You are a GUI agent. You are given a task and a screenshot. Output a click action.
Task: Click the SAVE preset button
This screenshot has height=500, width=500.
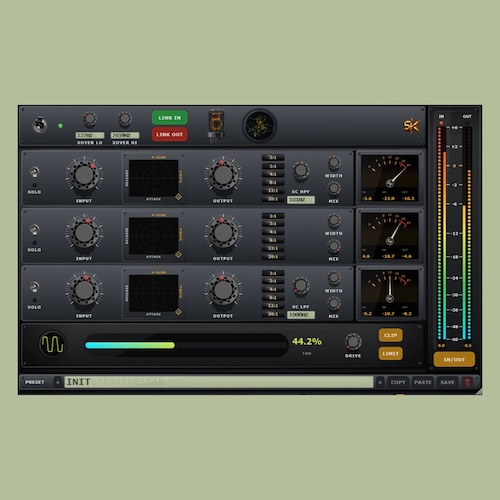pos(447,382)
